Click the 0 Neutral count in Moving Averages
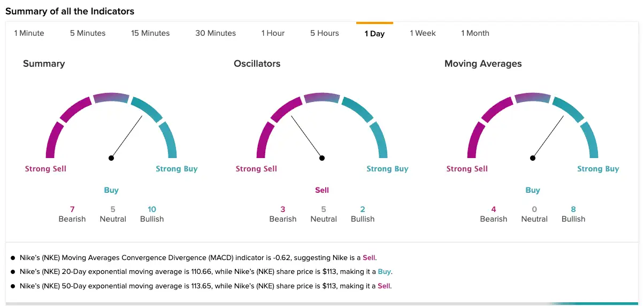The height and width of the screenshot is (306, 644). 534,214
